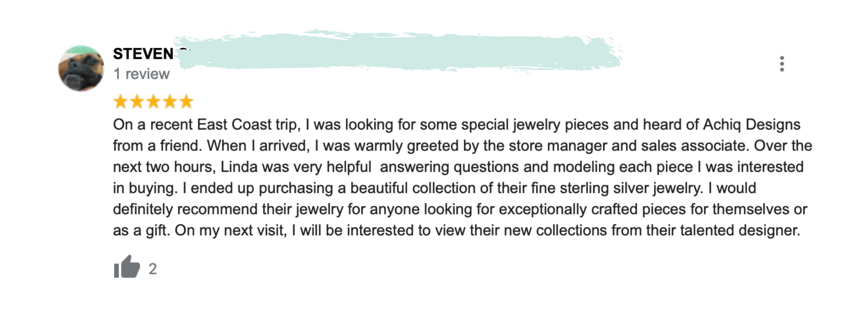Click the reviewer name STEVEN
The height and width of the screenshot is (326, 868).
[x=143, y=54]
